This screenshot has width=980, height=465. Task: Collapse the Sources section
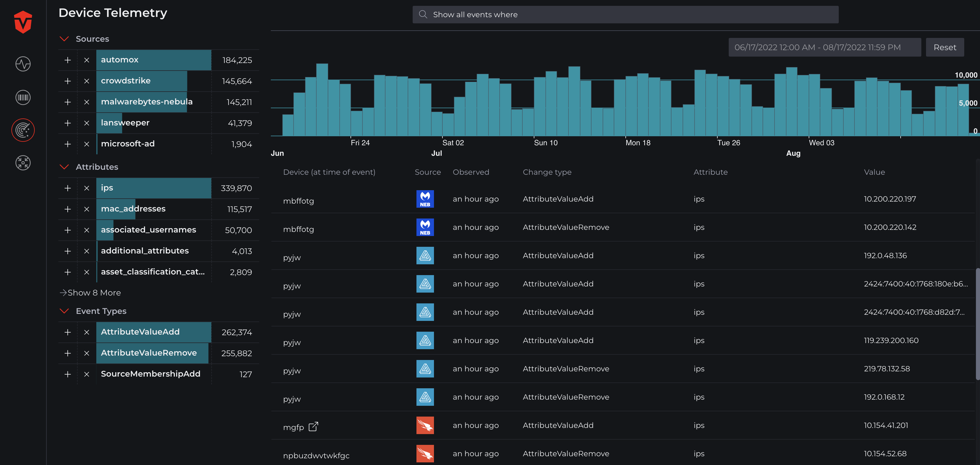pos(64,39)
